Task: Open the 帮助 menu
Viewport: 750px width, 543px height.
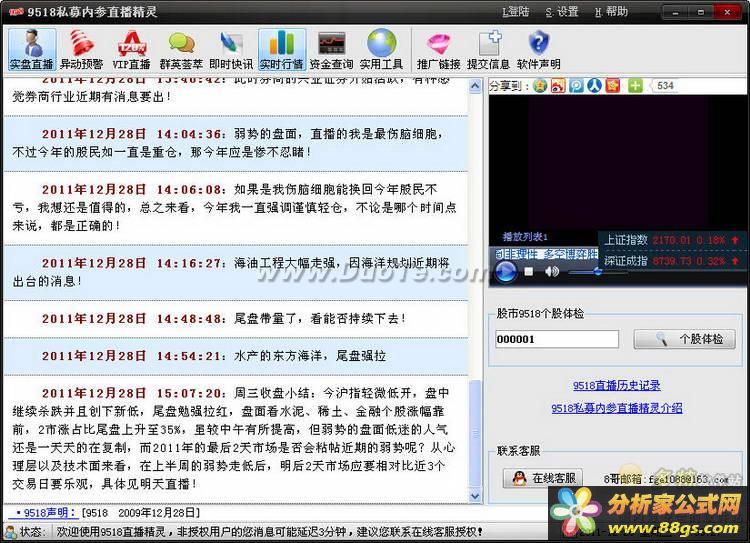Action: (x=611, y=12)
